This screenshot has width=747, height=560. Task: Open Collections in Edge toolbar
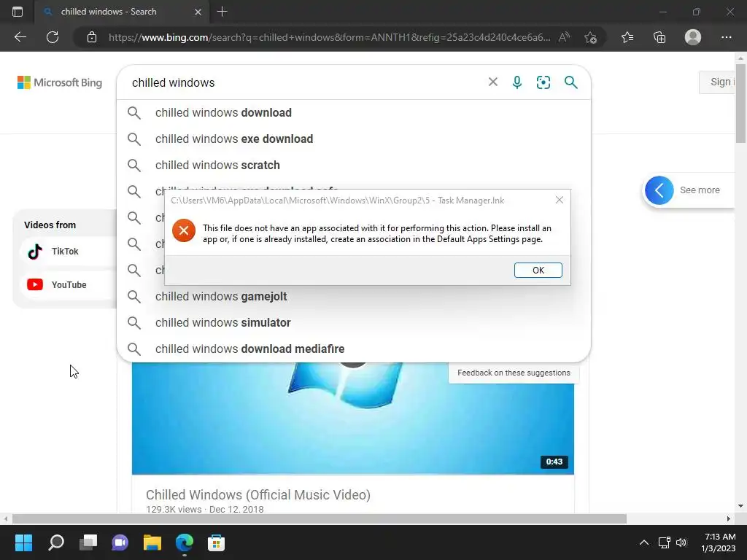click(659, 37)
